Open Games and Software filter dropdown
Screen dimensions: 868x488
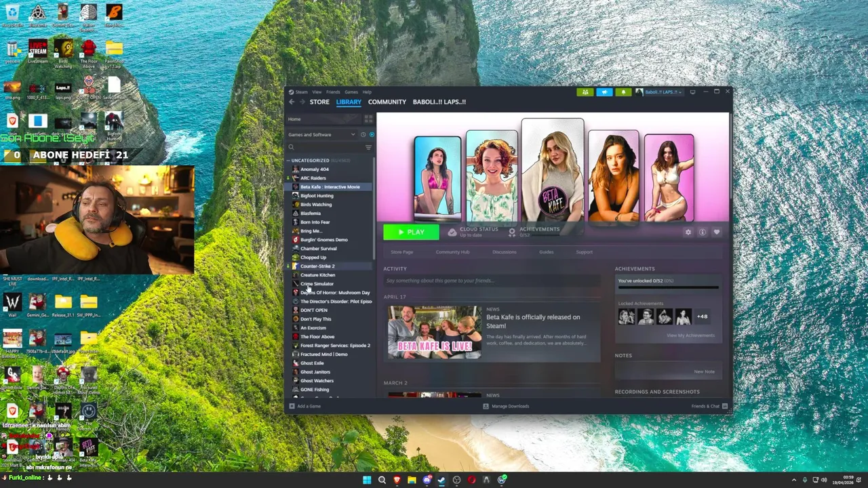pos(321,134)
